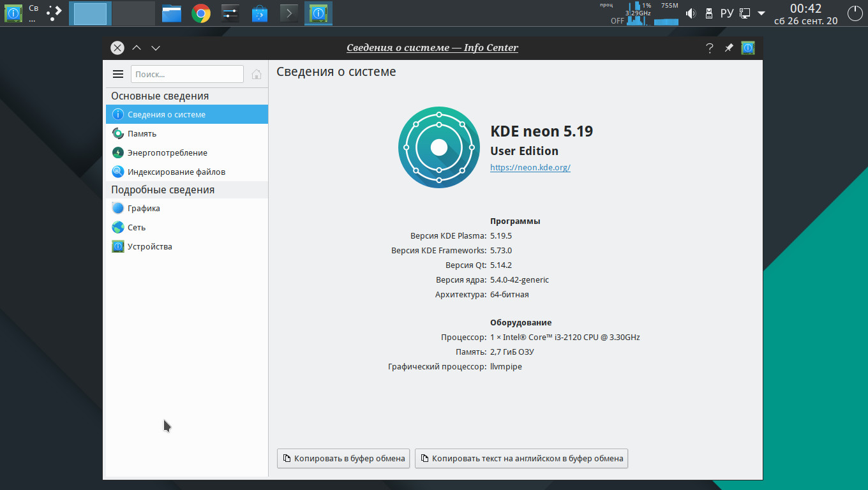The width and height of the screenshot is (868, 490).
Task: Switch to the second virtual desktop in pager
Action: (134, 13)
